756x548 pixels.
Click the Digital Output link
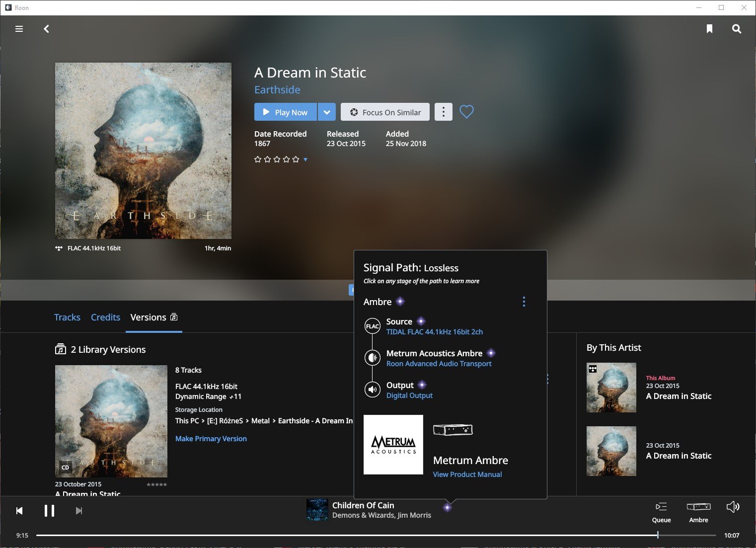point(409,395)
